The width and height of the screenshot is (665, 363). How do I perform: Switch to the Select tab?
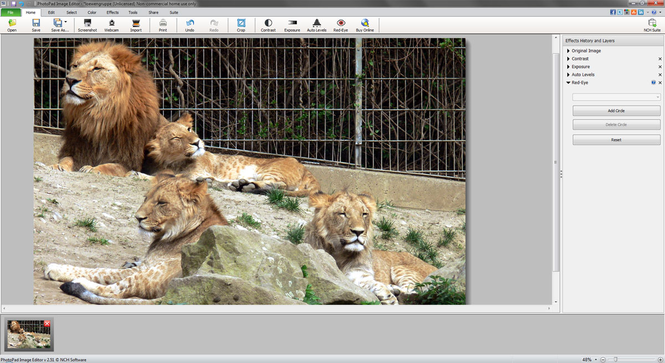coord(72,12)
